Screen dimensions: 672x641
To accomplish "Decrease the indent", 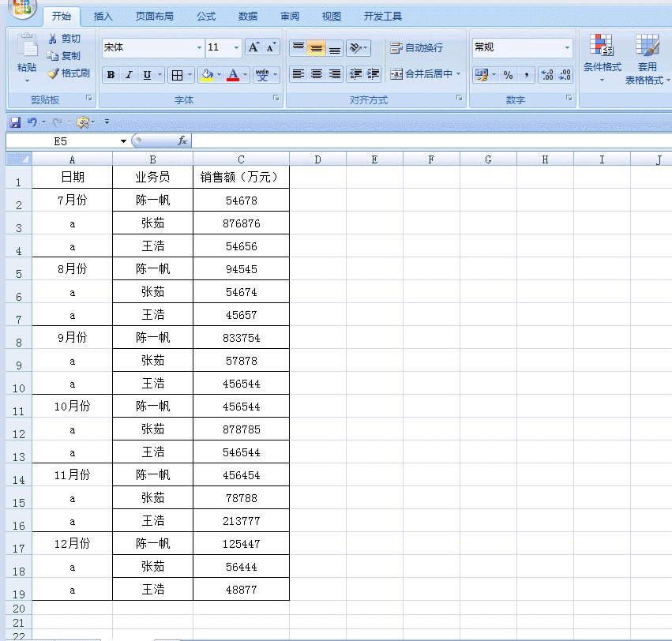I will click(x=355, y=74).
